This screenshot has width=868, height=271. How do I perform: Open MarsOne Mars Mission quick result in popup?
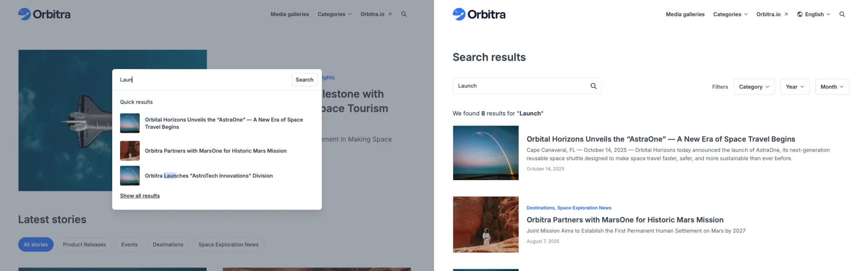coord(217,151)
